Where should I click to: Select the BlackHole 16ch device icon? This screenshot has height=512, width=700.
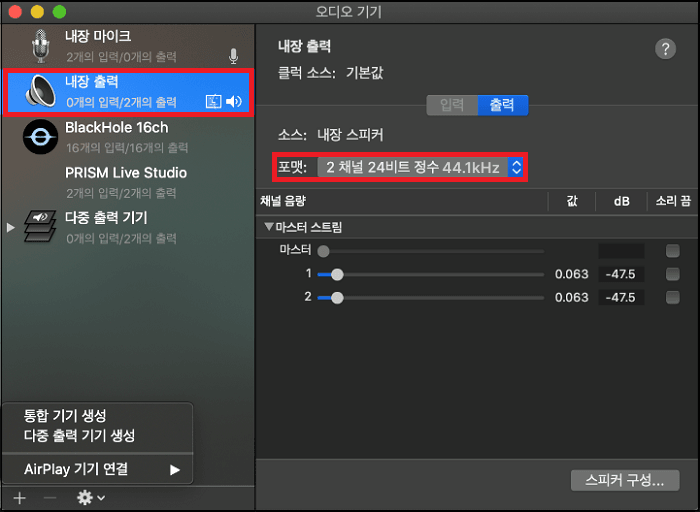(x=41, y=137)
